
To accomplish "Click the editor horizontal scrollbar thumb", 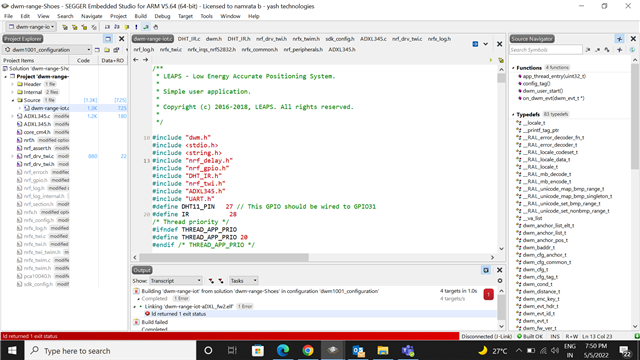I will [x=224, y=257].
